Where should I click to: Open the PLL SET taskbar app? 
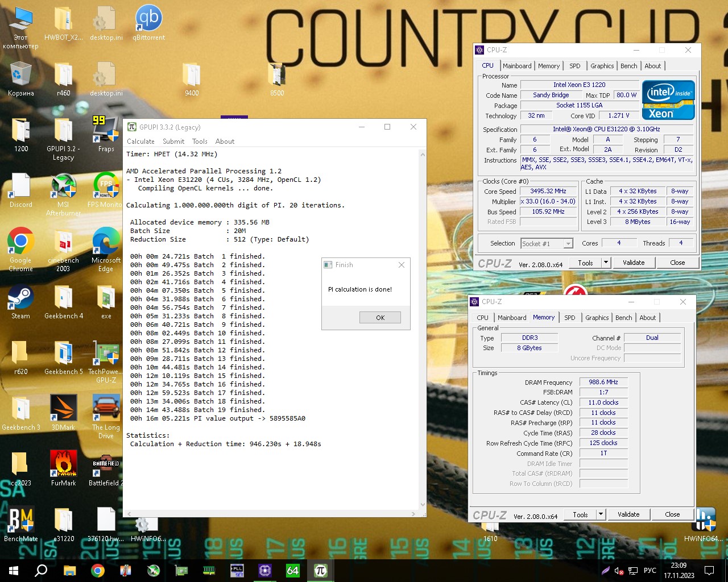(x=237, y=570)
